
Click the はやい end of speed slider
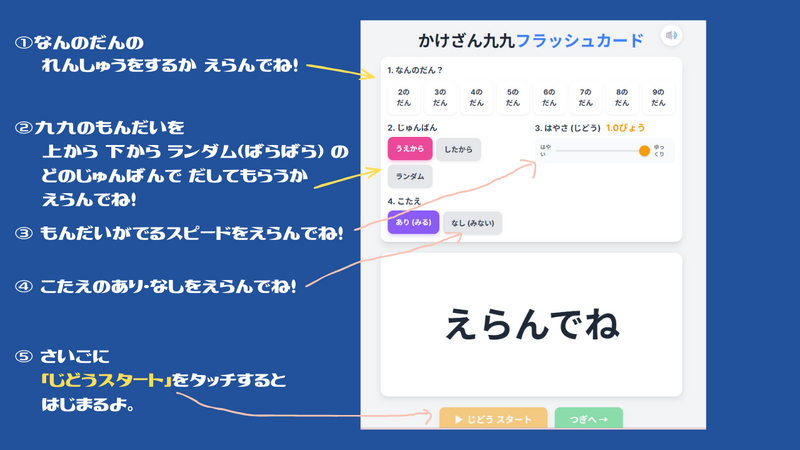click(x=558, y=151)
